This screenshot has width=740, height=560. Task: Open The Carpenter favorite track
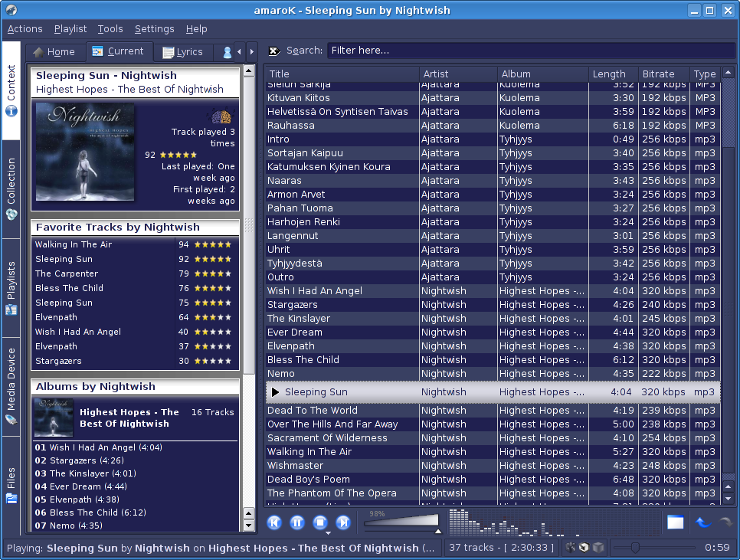(67, 273)
